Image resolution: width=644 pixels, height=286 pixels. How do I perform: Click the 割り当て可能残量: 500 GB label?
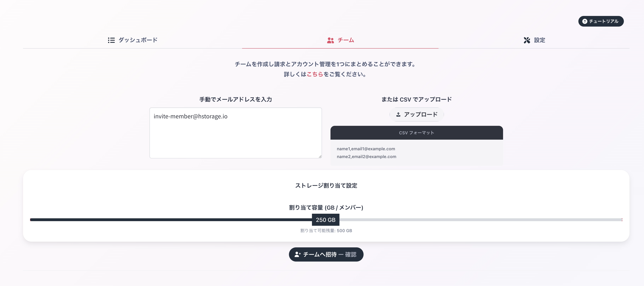click(326, 231)
